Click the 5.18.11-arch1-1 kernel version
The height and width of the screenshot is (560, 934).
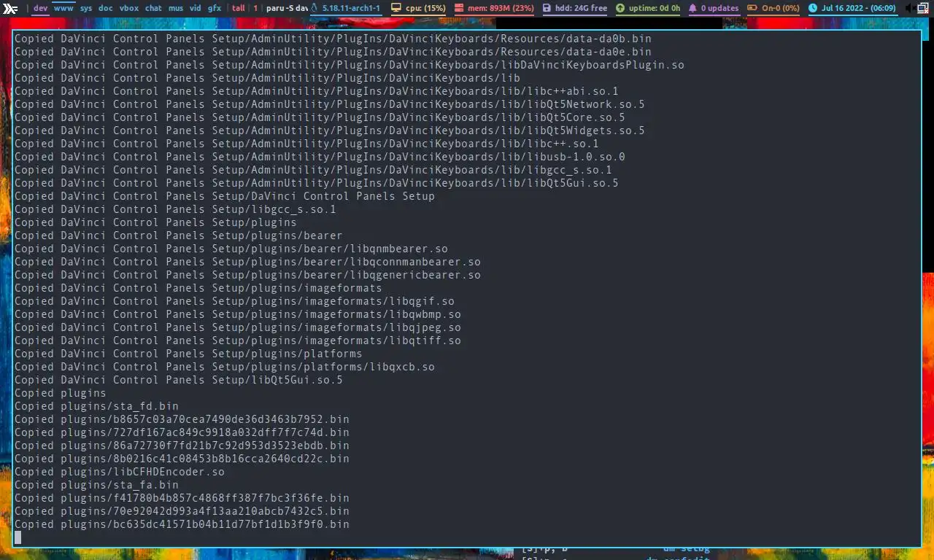[352, 9]
